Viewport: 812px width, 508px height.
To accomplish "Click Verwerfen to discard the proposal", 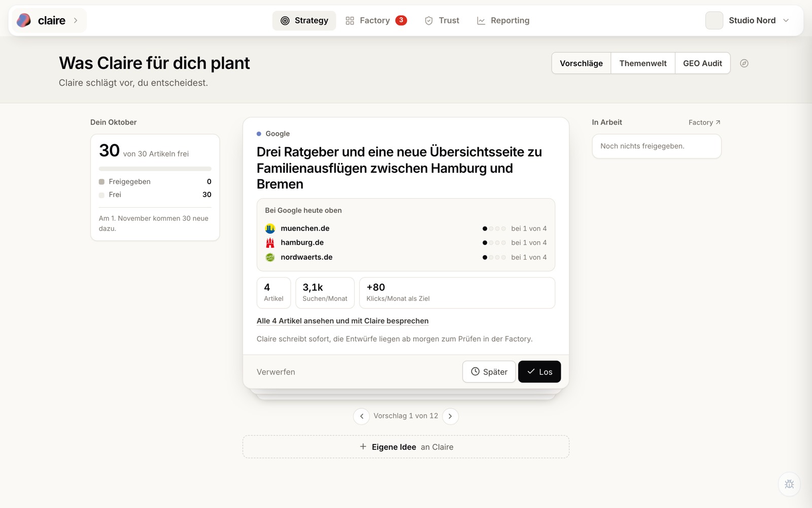I will [x=276, y=372].
